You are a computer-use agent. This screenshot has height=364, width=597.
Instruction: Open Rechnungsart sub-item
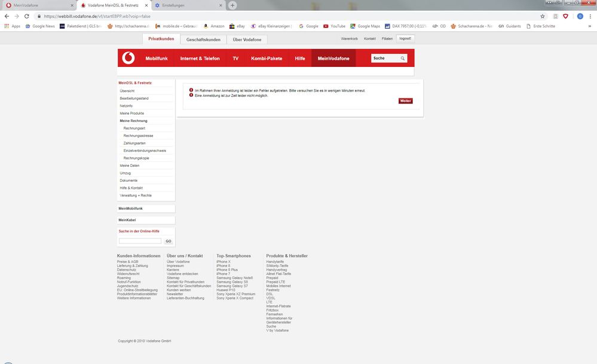[134, 129]
